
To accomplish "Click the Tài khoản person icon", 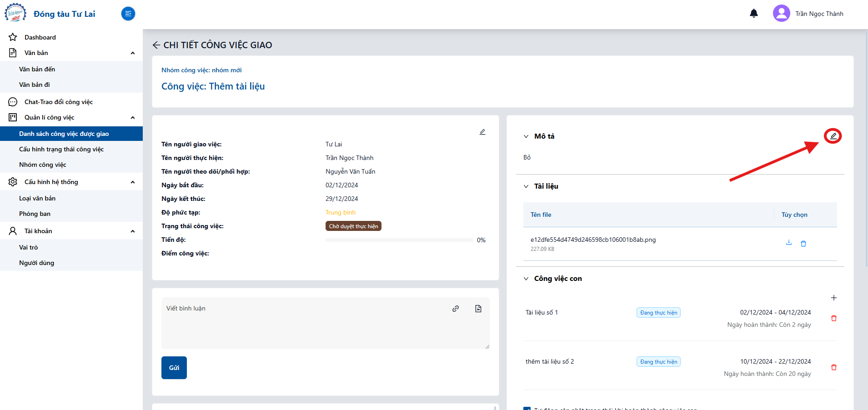I will [x=13, y=231].
